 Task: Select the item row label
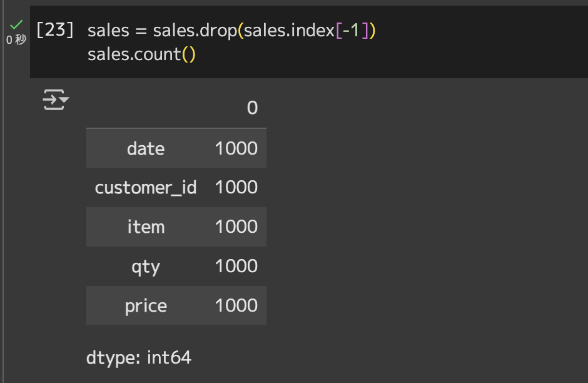(146, 227)
